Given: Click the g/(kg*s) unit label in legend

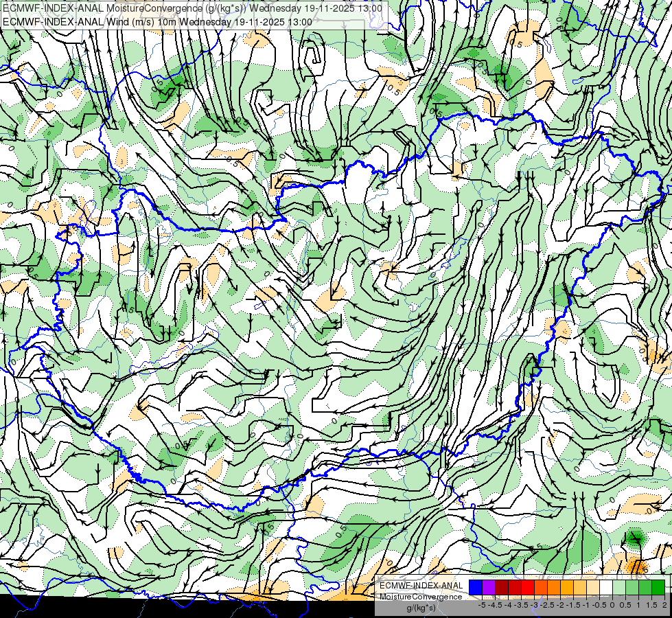Looking at the screenshot, I should click(x=421, y=608).
